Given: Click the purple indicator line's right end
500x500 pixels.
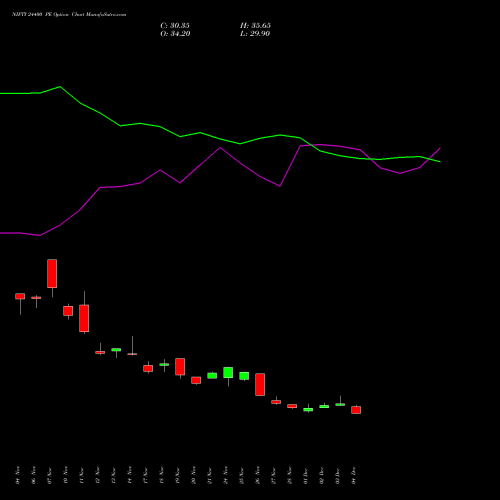Looking at the screenshot, I should [x=440, y=148].
